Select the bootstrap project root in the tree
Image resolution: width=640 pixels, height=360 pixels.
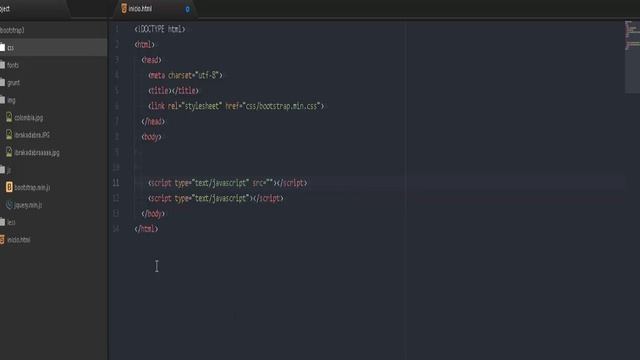coord(12,30)
